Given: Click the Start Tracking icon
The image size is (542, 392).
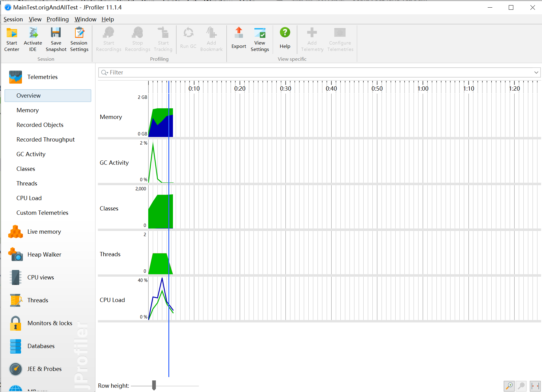Looking at the screenshot, I should 163,40.
